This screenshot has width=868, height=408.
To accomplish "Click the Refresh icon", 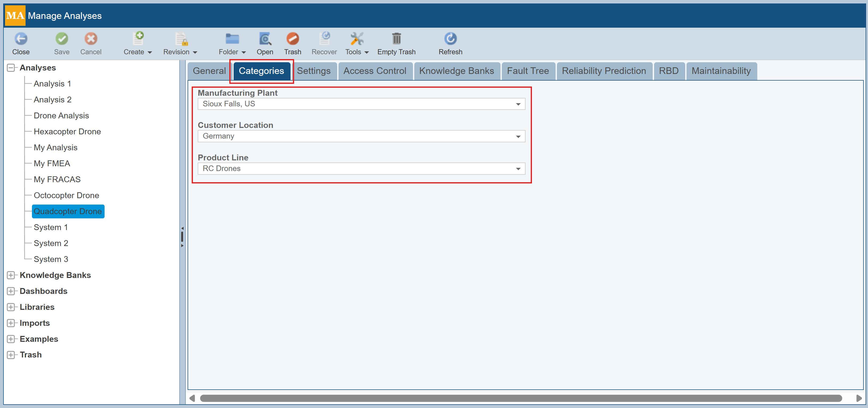I will pos(450,39).
